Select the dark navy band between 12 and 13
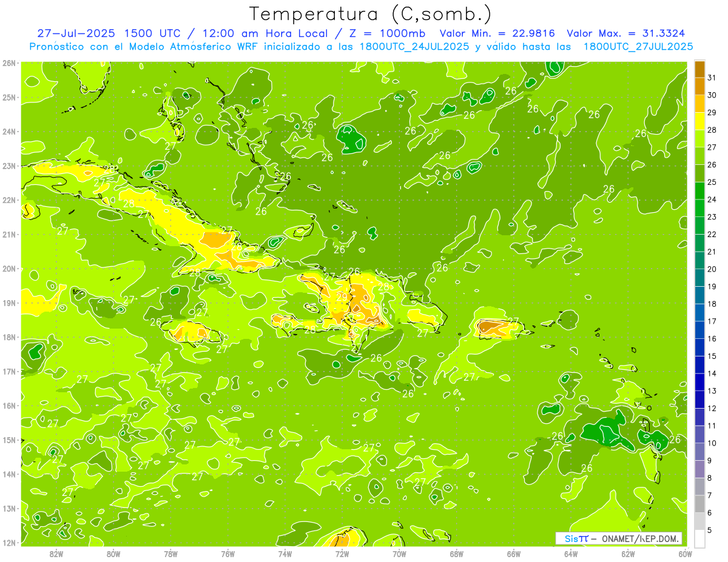 pyautogui.click(x=699, y=400)
